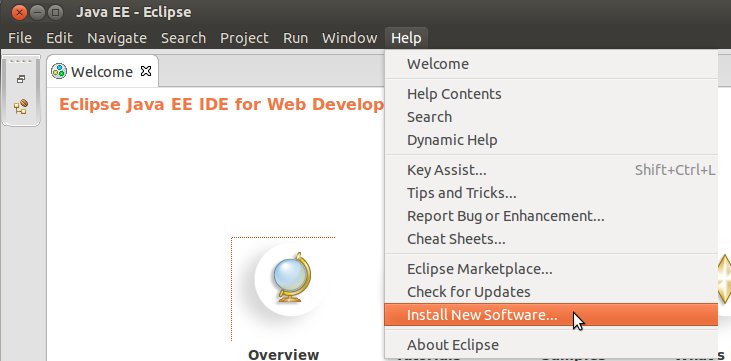
Task: Click the Welcome tab's colored icon
Action: pos(59,71)
